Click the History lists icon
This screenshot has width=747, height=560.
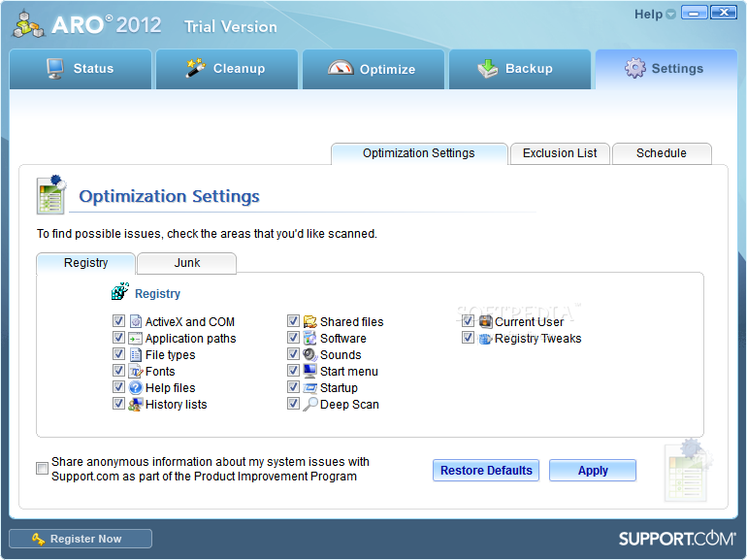[136, 404]
